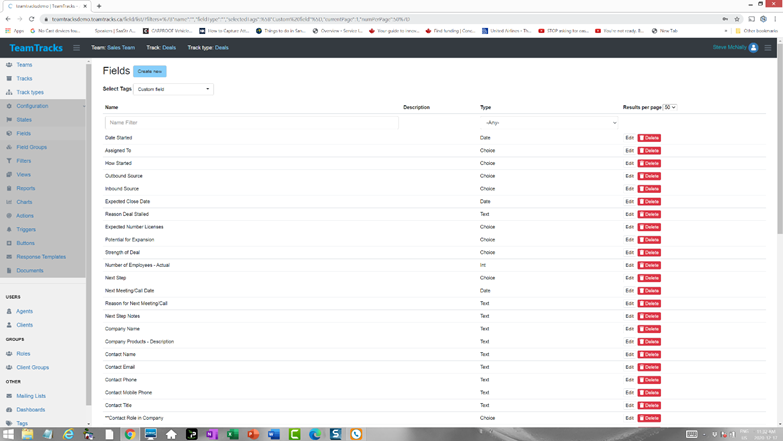Click the Create new button
The image size is (783, 441).
coord(150,71)
